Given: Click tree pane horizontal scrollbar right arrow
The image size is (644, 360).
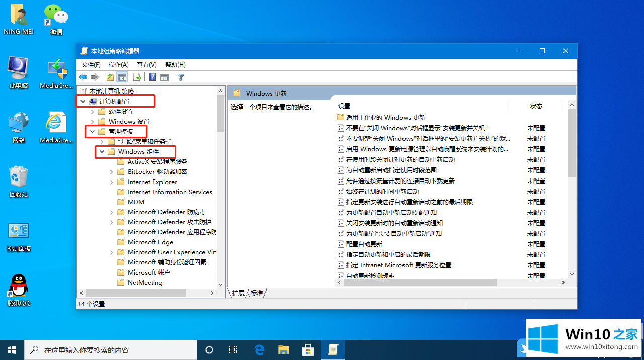Looking at the screenshot, I should (x=213, y=293).
